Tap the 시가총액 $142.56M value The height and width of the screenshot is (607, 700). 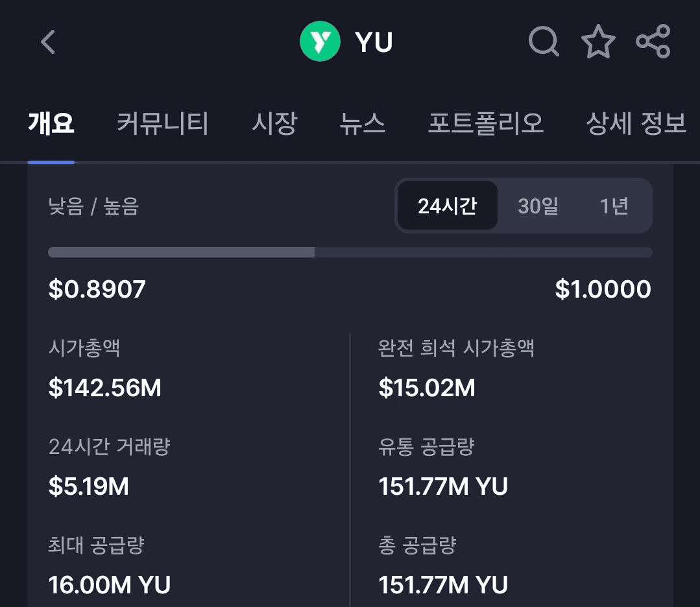pyautogui.click(x=105, y=387)
